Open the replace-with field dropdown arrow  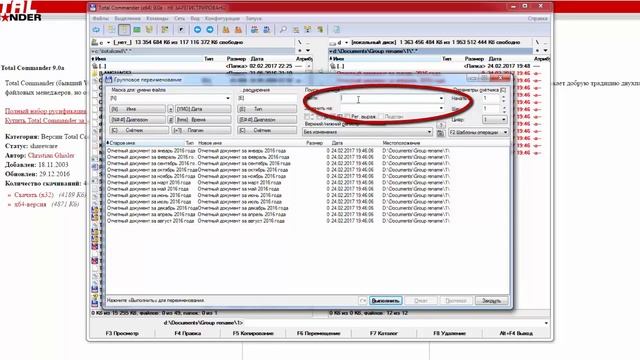441,109
